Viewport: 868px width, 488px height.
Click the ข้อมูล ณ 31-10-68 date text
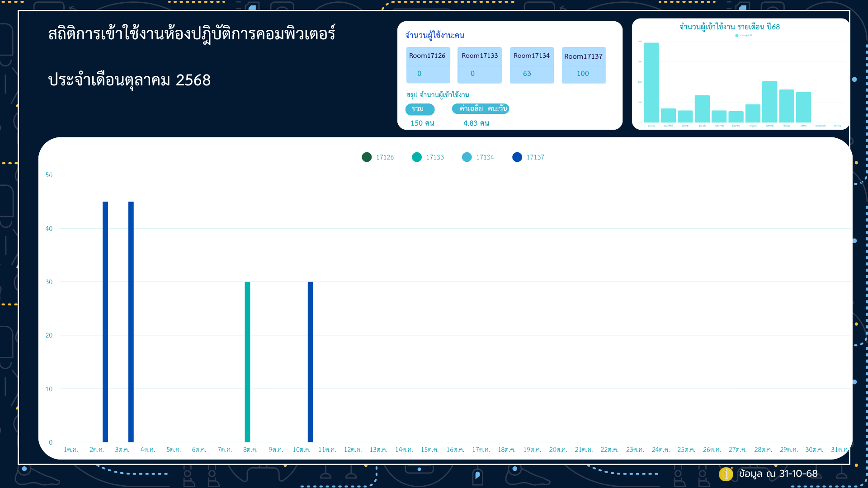778,474
